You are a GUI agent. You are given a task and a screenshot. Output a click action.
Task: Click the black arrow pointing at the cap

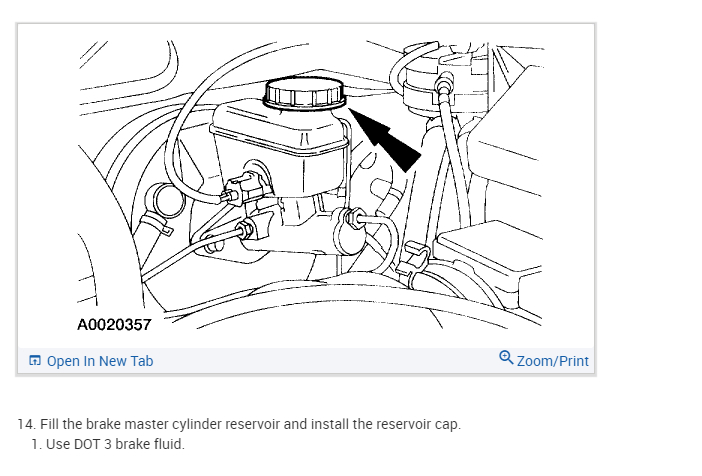coord(384,140)
